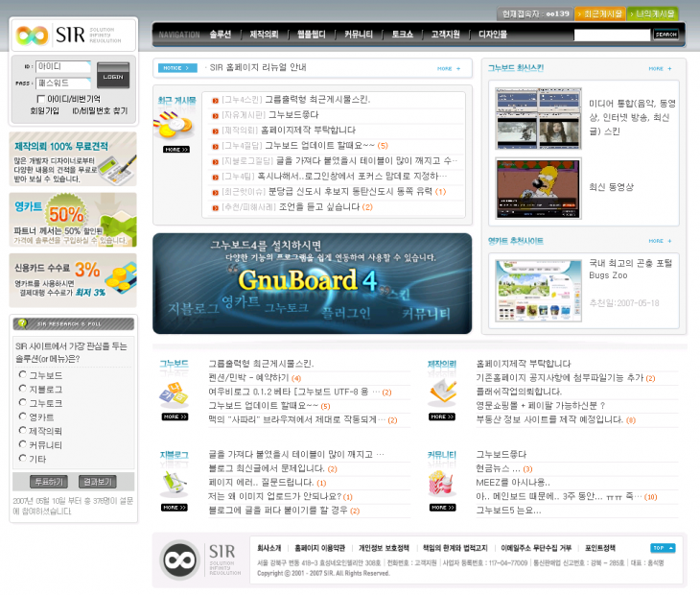This screenshot has height=595, width=700.
Task: Click the 포인트정책 footer link
Action: point(600,548)
